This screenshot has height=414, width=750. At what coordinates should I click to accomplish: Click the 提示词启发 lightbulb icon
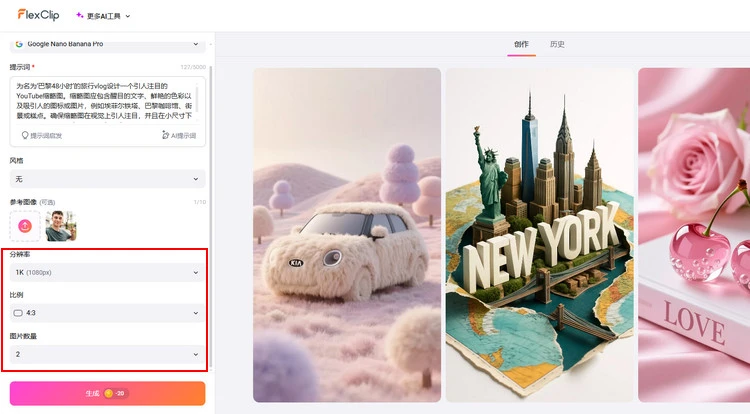coord(26,135)
